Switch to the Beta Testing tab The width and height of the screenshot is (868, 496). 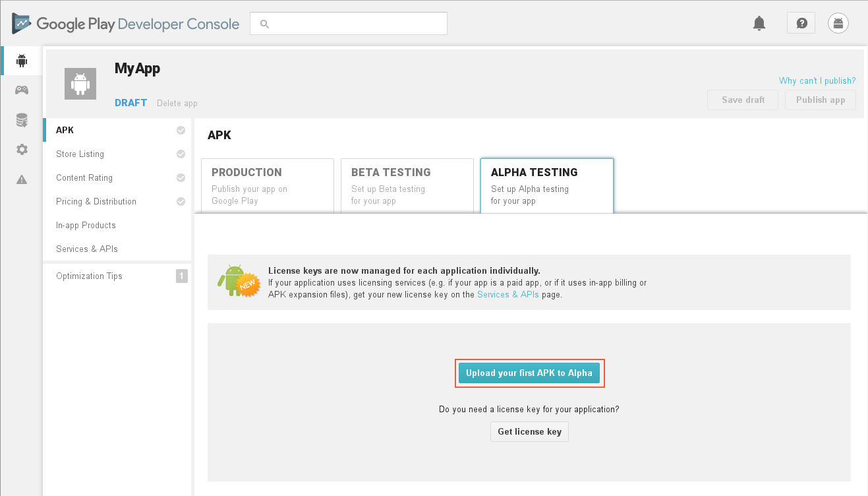(x=407, y=185)
